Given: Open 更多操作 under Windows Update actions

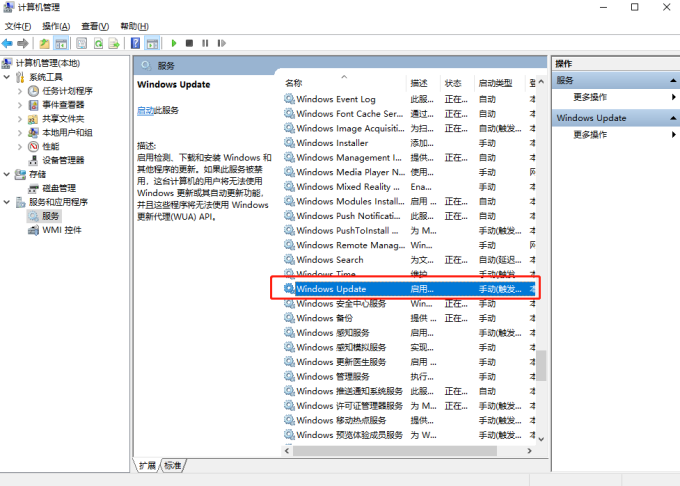Looking at the screenshot, I should point(590,135).
